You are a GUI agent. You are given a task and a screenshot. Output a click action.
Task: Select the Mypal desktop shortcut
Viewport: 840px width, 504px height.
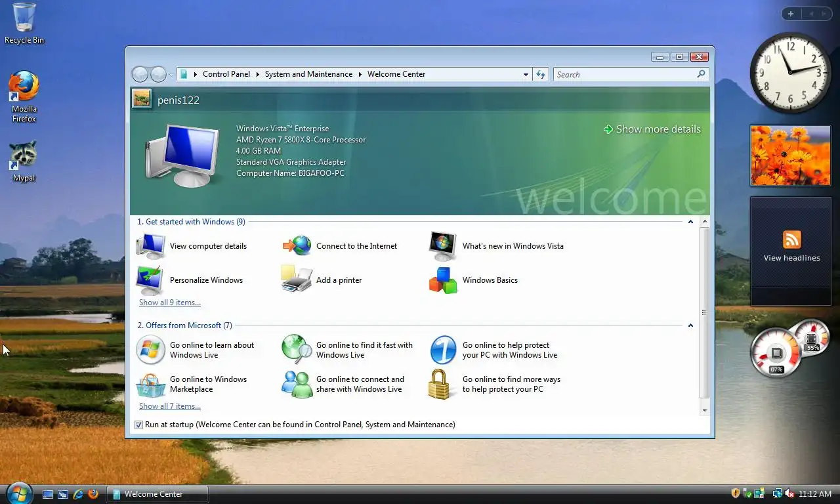click(24, 161)
